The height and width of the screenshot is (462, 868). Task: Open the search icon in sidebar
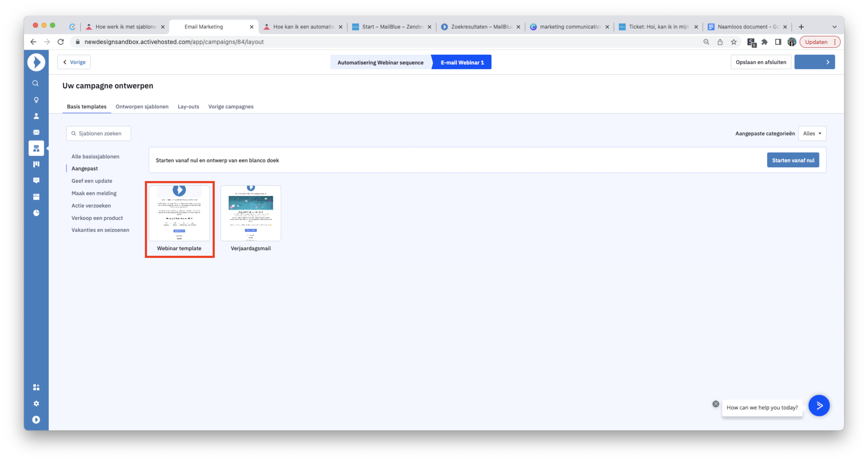[35, 83]
